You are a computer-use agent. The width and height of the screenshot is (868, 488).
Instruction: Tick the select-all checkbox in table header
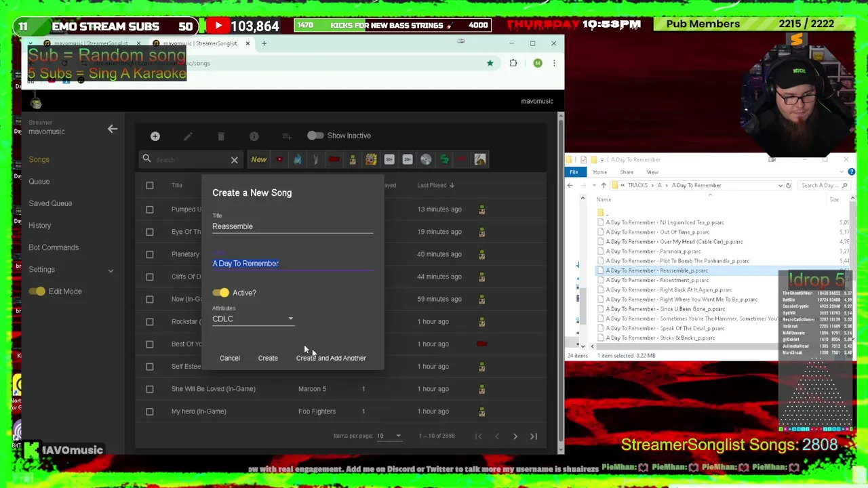(150, 185)
